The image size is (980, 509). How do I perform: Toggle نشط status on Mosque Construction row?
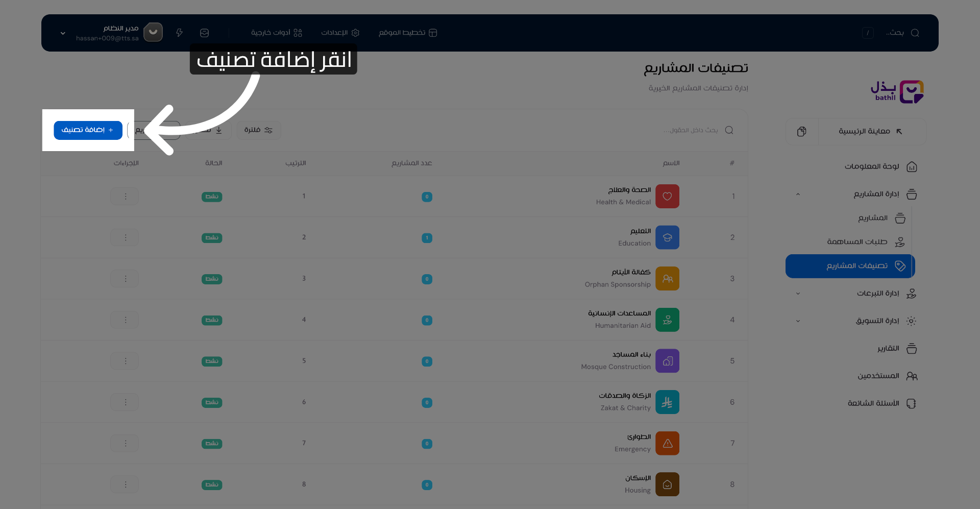212,361
